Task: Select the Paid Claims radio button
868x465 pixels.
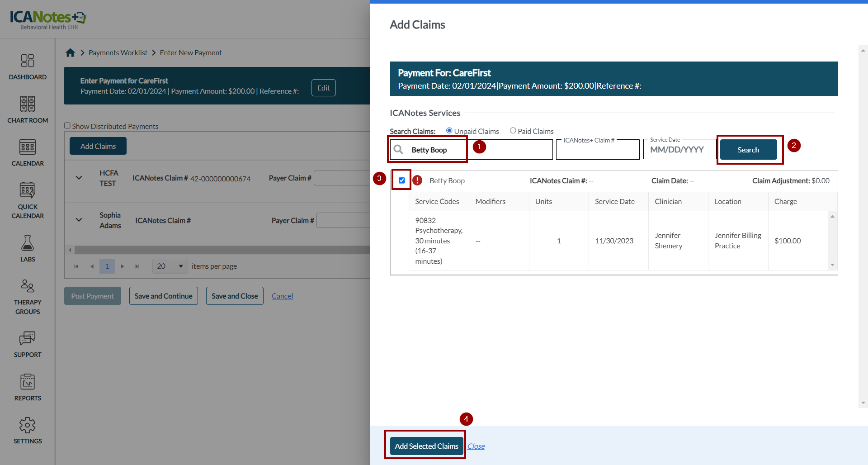Action: 513,131
